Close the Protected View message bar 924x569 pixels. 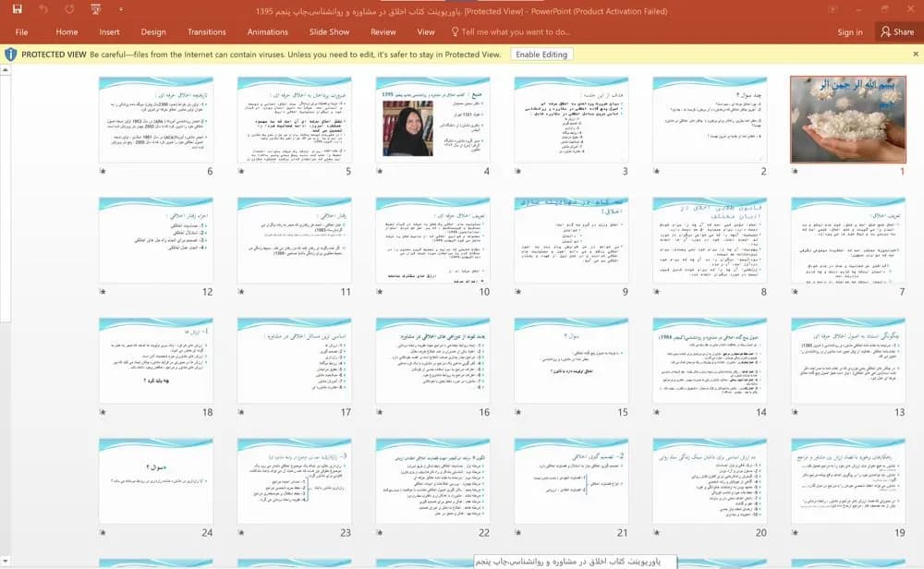(915, 54)
